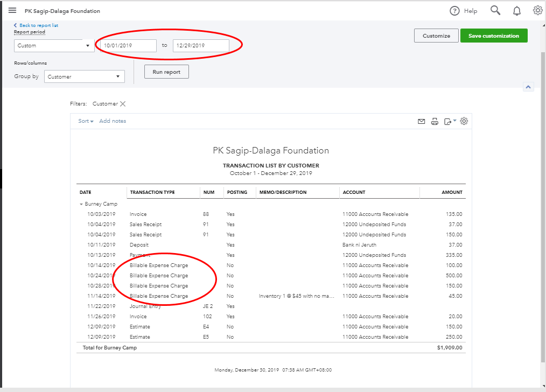Open report table settings gear
The image size is (546, 392).
(x=464, y=121)
